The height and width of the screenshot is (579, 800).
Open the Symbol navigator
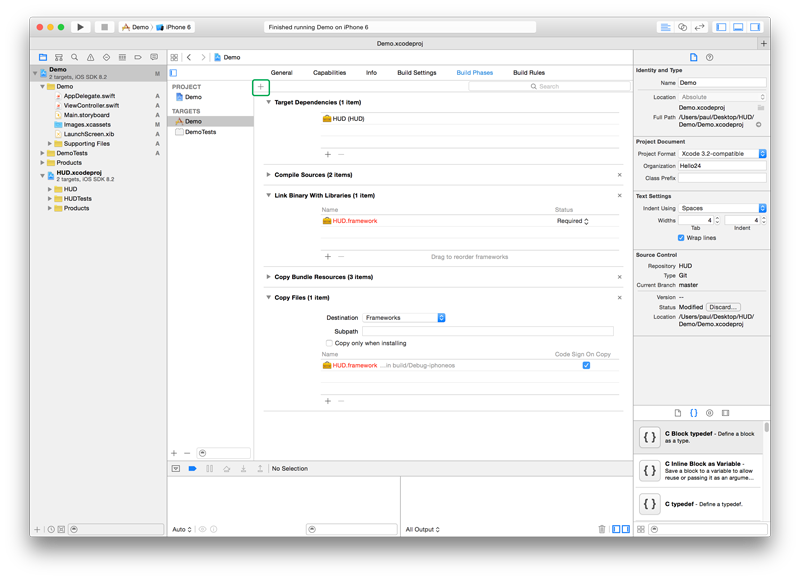pos(59,57)
